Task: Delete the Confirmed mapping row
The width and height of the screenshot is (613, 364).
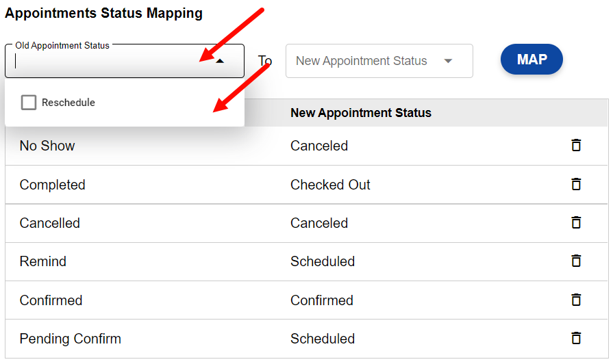Action: point(576,300)
